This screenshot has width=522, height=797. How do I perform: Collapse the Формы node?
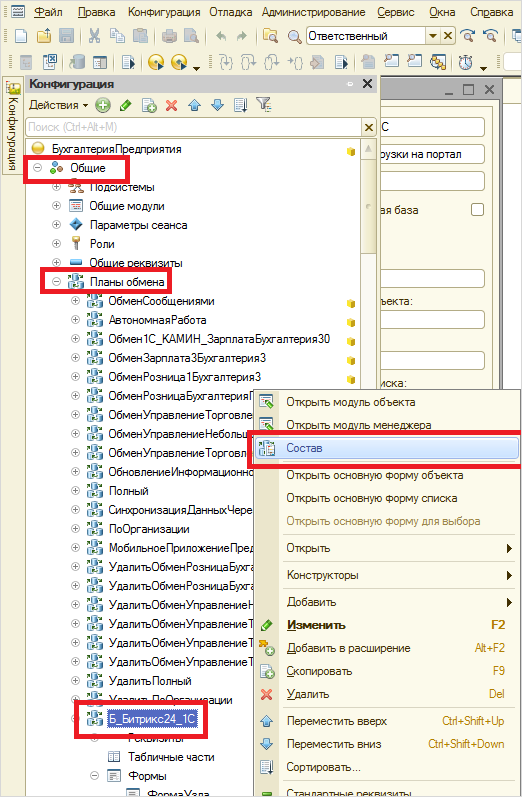click(94, 776)
